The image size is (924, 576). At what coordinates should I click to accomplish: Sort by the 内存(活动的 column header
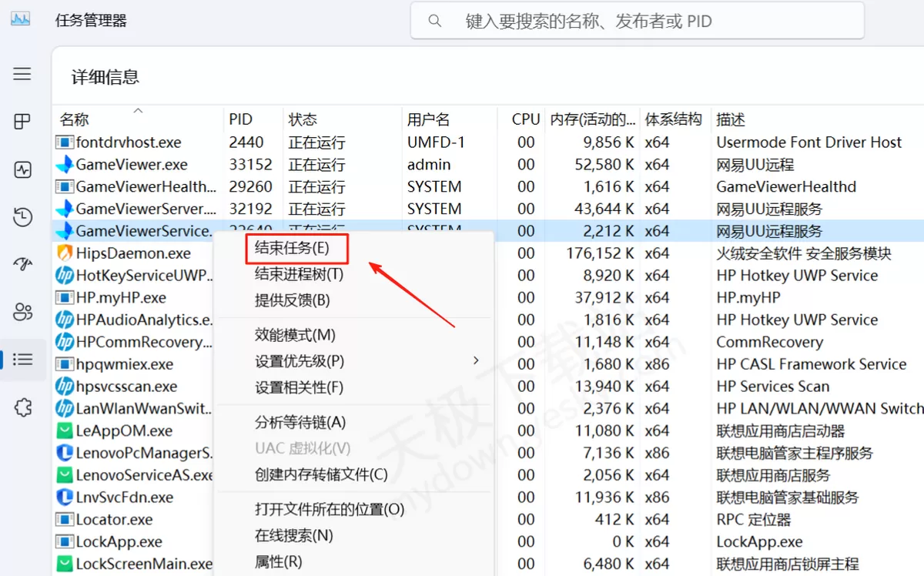point(593,119)
